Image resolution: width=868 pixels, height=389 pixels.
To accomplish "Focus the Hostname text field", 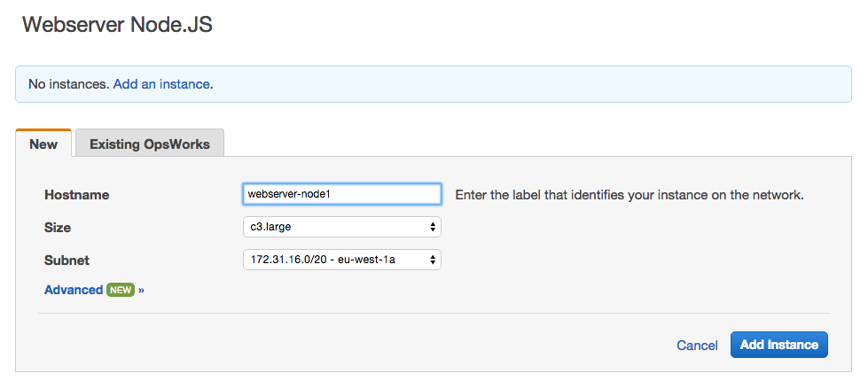I will tap(341, 194).
